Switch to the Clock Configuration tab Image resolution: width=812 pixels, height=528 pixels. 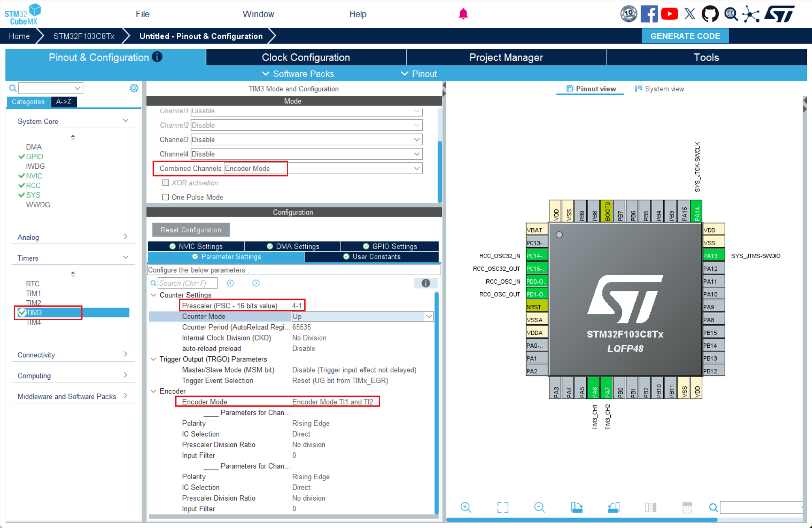306,57
